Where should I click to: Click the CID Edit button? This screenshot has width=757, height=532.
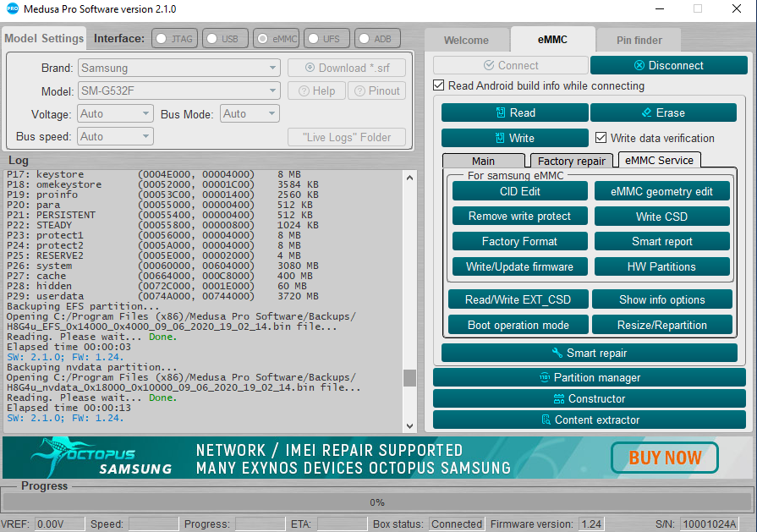coord(520,191)
